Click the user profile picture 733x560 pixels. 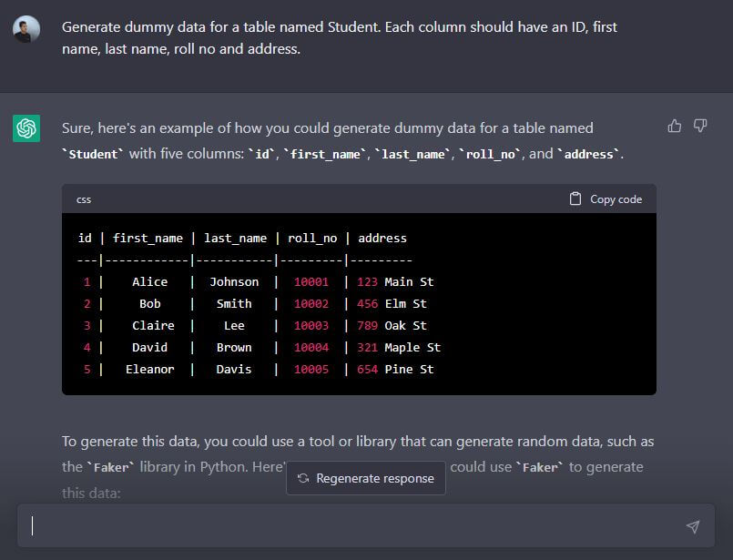coord(26,28)
